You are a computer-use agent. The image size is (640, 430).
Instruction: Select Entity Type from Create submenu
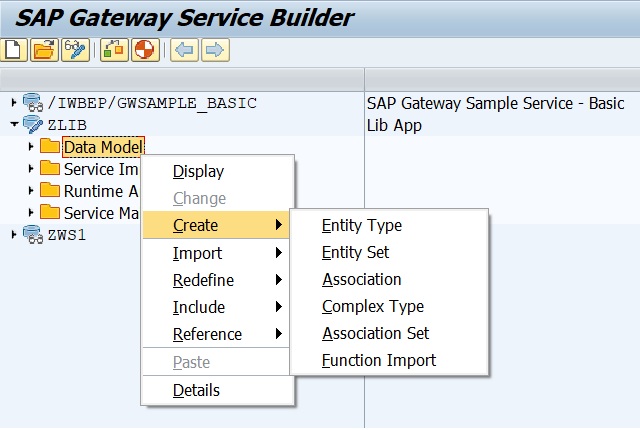(361, 226)
